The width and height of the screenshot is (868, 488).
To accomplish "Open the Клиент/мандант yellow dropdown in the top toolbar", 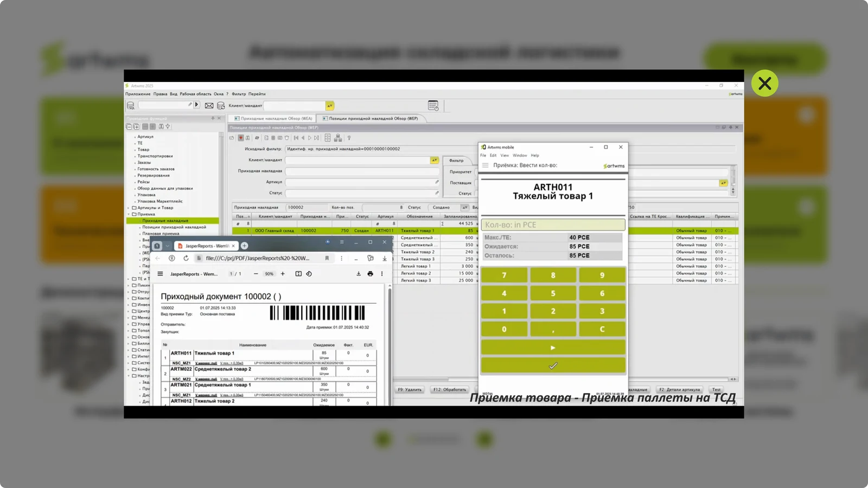I will [x=330, y=106].
